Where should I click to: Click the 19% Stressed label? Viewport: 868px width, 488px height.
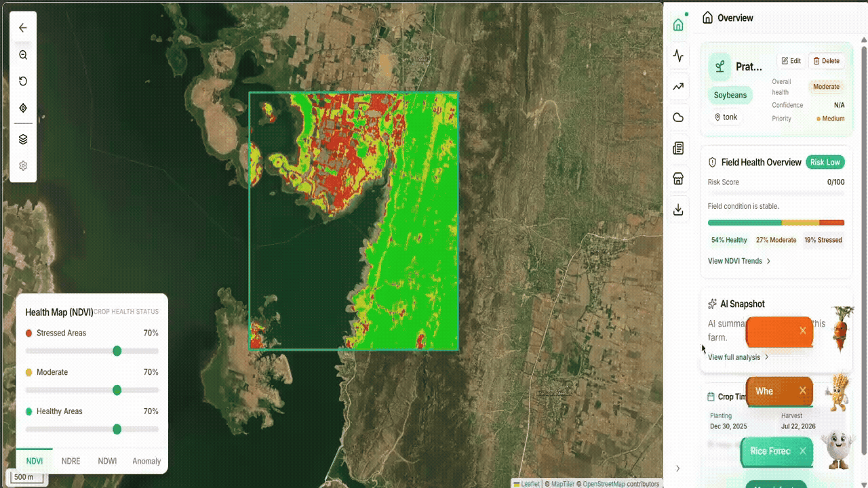tap(823, 240)
